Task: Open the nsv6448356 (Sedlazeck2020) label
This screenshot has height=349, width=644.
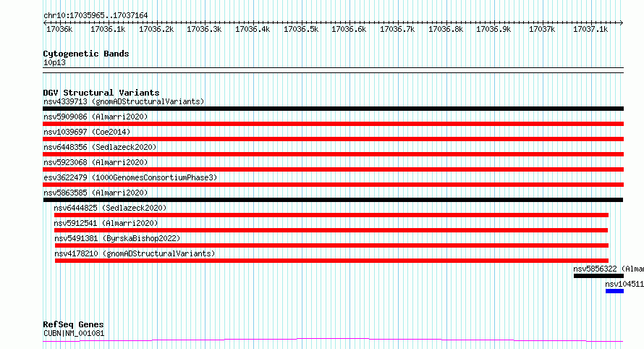Action: click(100, 147)
